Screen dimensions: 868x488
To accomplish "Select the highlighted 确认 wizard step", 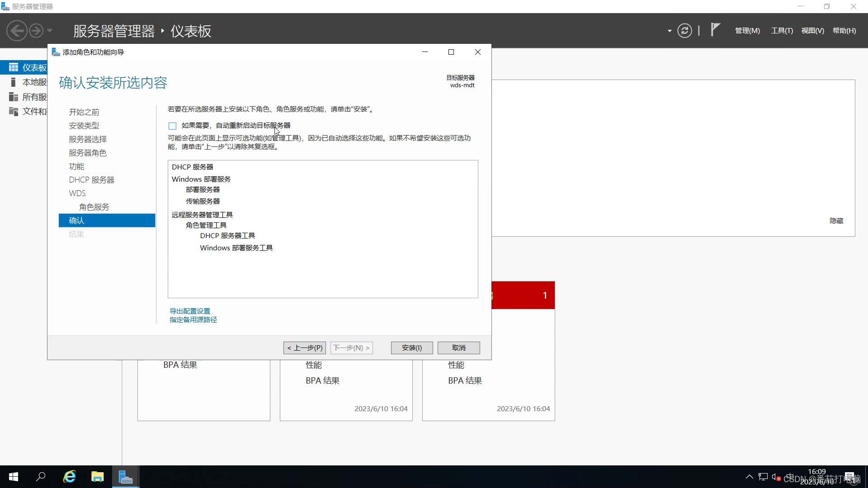I will [x=107, y=221].
